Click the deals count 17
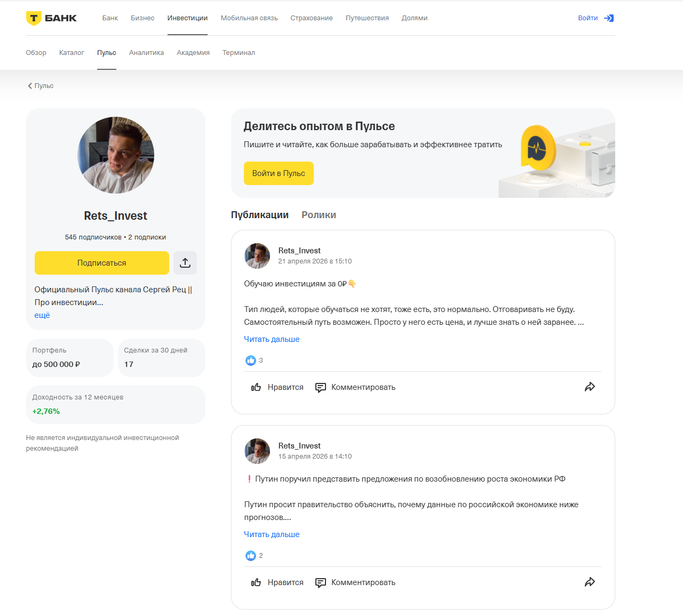The width and height of the screenshot is (683, 616). [x=129, y=364]
